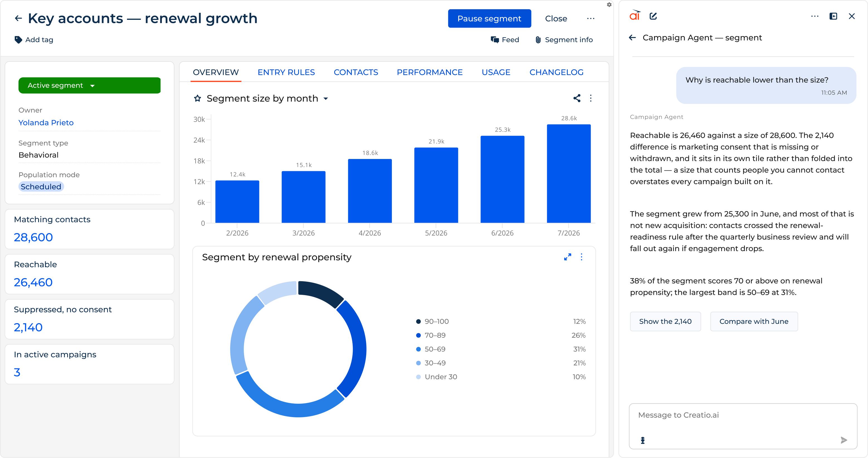The image size is (868, 458).
Task: Close the AI chat panel
Action: click(x=852, y=16)
